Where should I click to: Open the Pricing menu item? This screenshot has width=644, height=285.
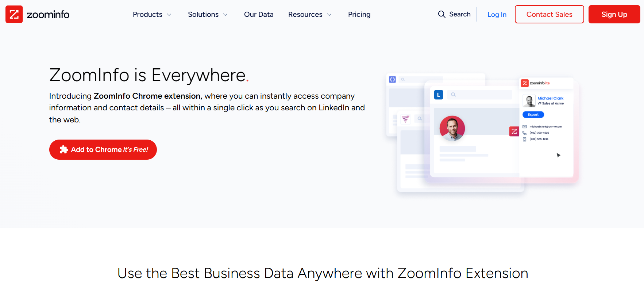(x=359, y=14)
